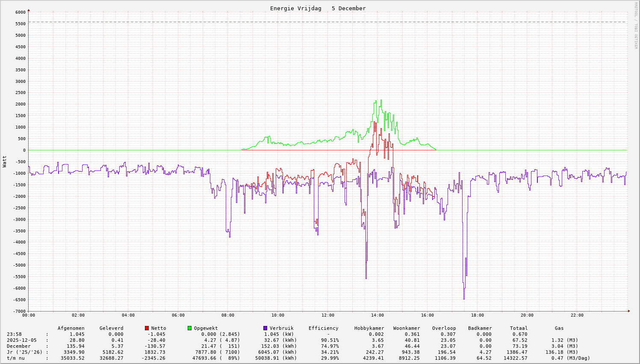Click the green Opgewekt legend swatch
The height and width of the screenshot is (364, 640).
point(189,328)
